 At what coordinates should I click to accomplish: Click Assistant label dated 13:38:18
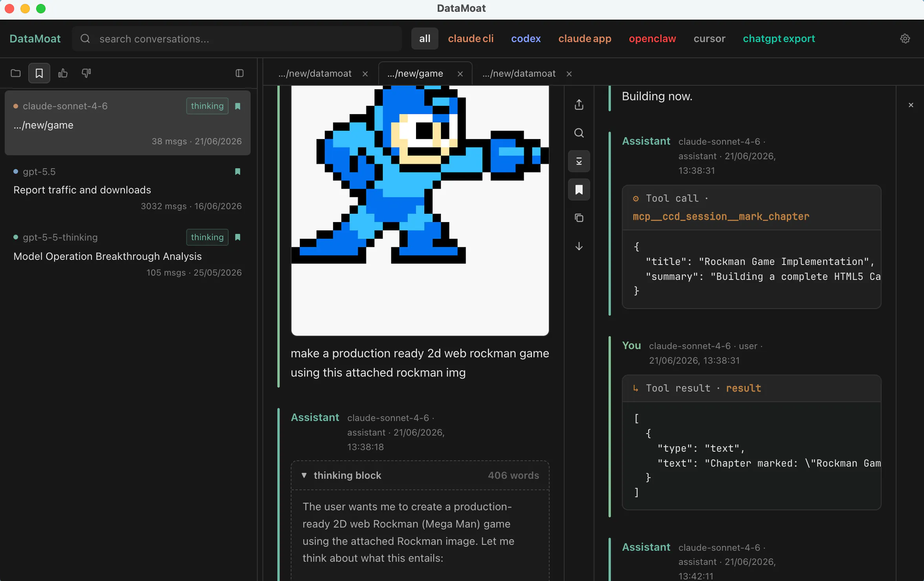click(x=315, y=417)
